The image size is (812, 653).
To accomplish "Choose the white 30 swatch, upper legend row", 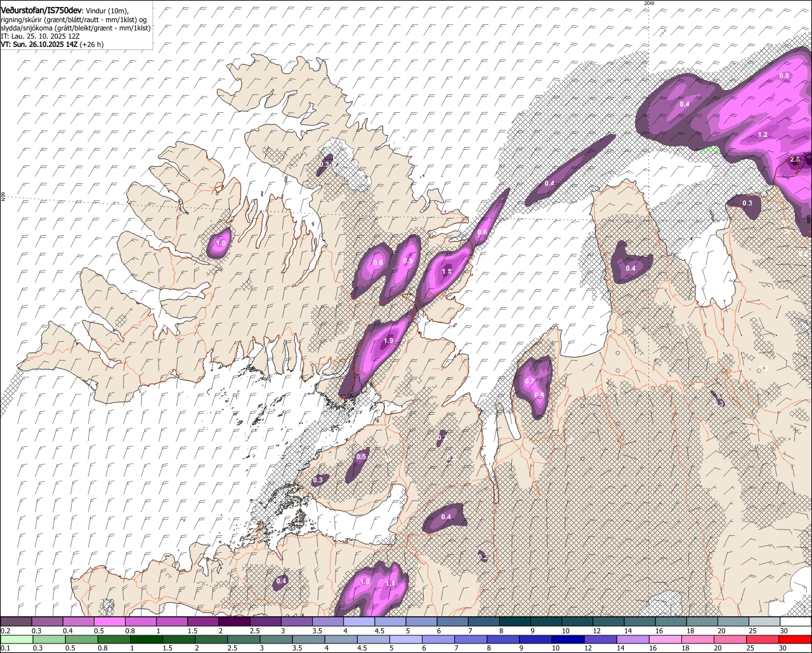I will point(796,622).
